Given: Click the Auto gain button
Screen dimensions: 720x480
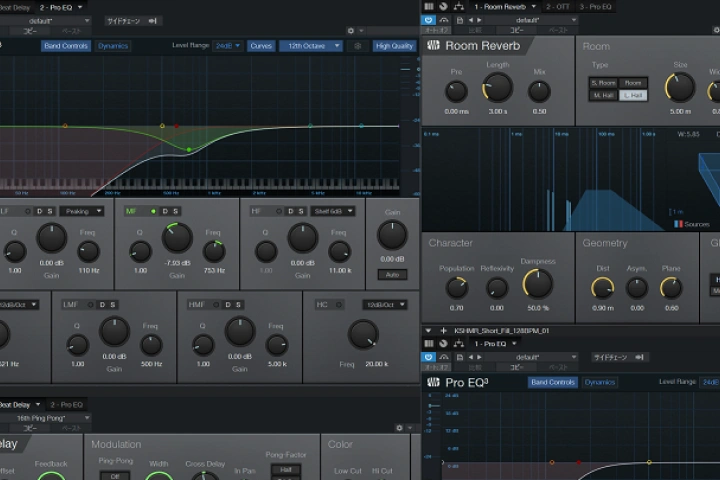Looking at the screenshot, I should click(x=392, y=275).
